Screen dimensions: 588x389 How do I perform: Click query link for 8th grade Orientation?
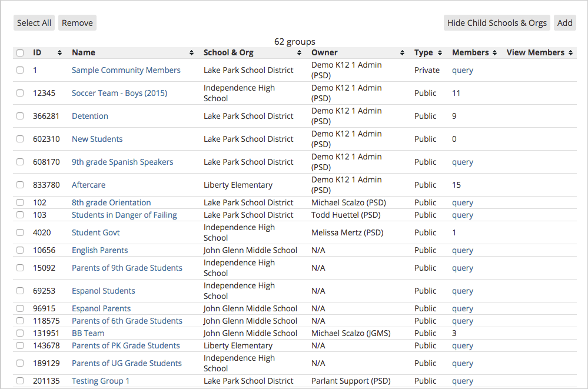463,203
